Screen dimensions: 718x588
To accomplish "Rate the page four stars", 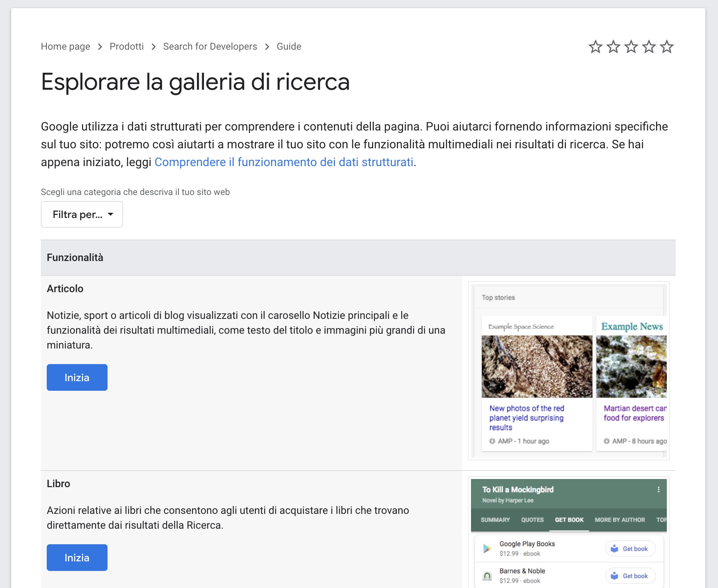I will click(649, 47).
